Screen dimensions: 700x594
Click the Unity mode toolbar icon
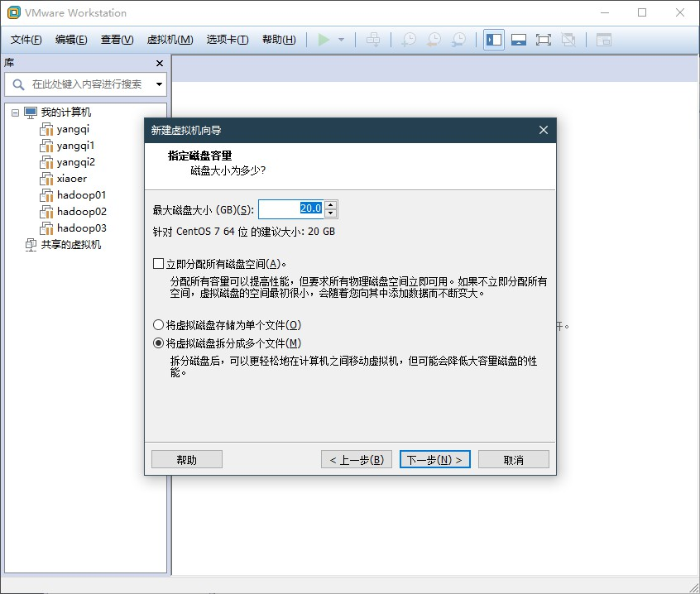[x=568, y=40]
